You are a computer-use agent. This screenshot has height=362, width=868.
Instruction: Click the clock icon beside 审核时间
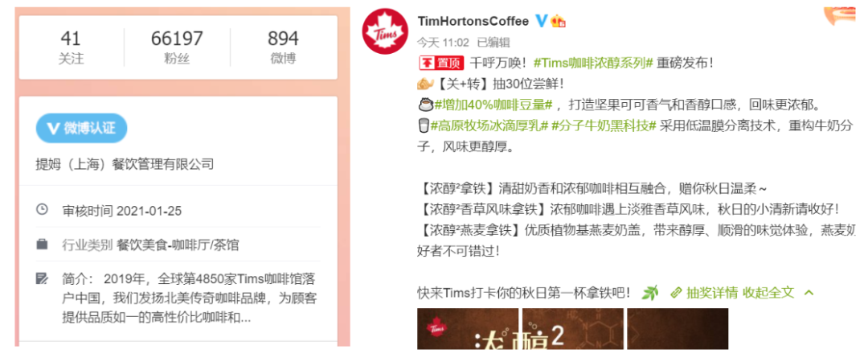(42, 210)
